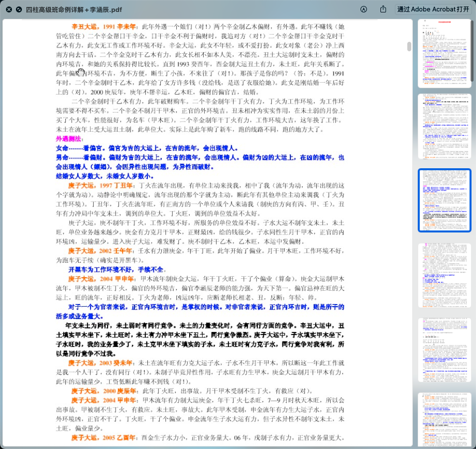Enter full screen with the expand icon
476x449 pixels.
point(19,9)
